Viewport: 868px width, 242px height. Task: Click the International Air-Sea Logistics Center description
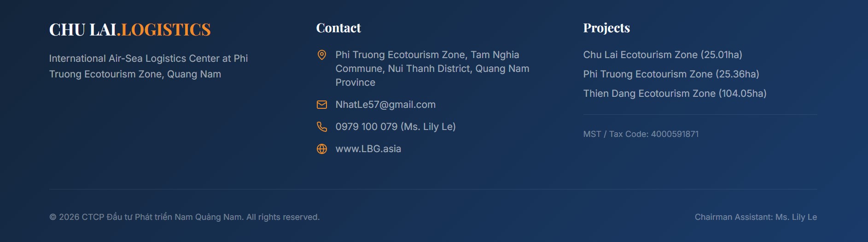[x=148, y=66]
